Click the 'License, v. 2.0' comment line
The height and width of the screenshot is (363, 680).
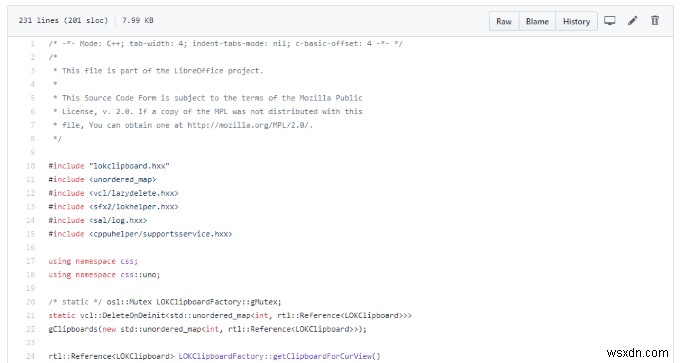(207, 111)
